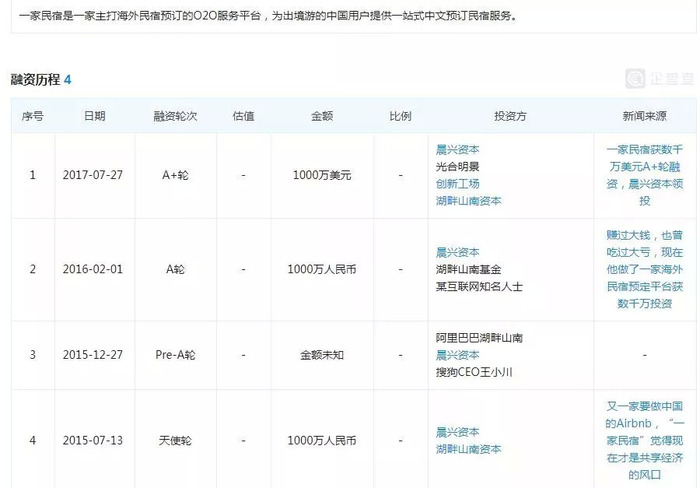700x488 pixels.
Task: Click 1000万人民币 in the 天使轮 row
Action: tap(322, 441)
